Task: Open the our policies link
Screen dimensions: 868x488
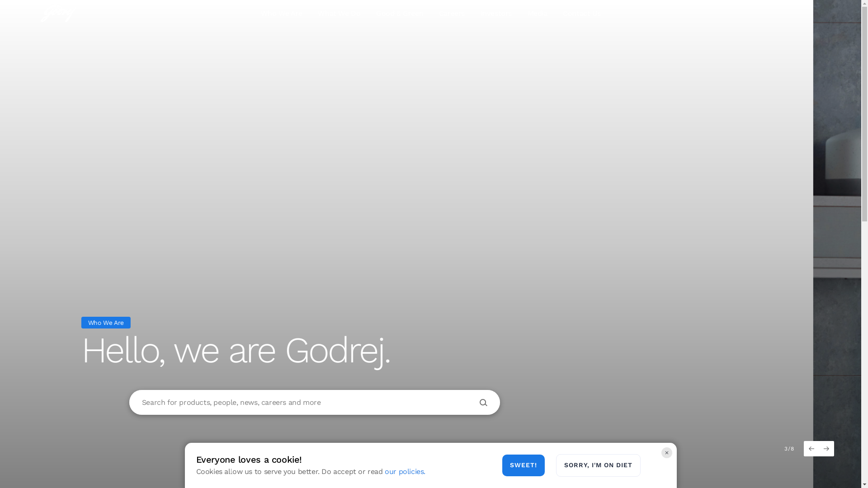Action: click(404, 472)
